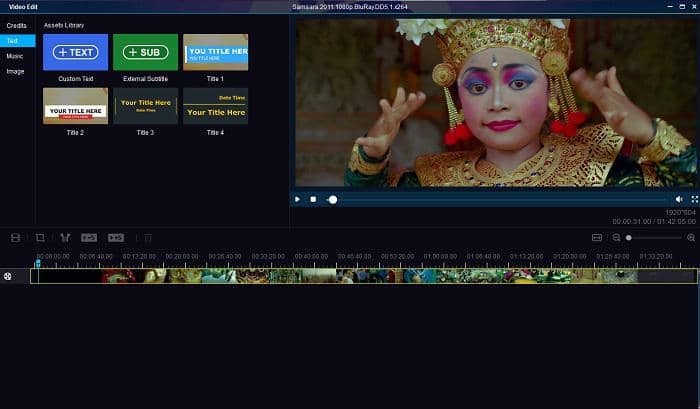Click the split clip scissors icon

65,238
